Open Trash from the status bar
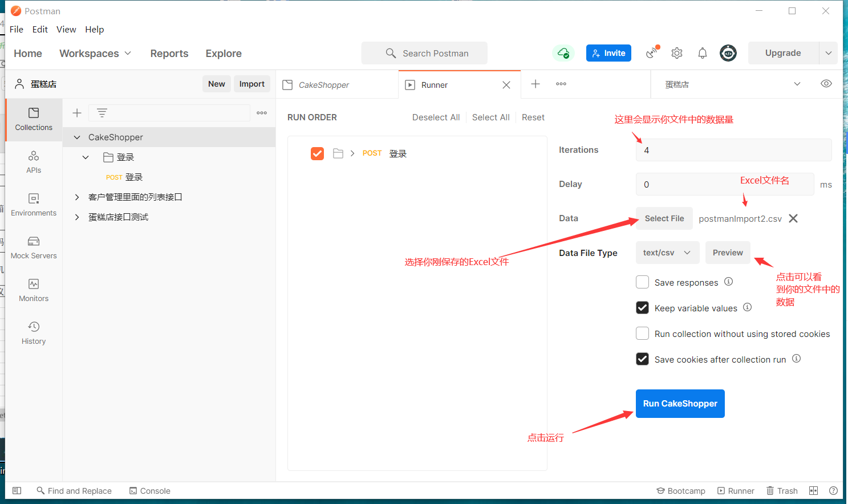 point(782,491)
